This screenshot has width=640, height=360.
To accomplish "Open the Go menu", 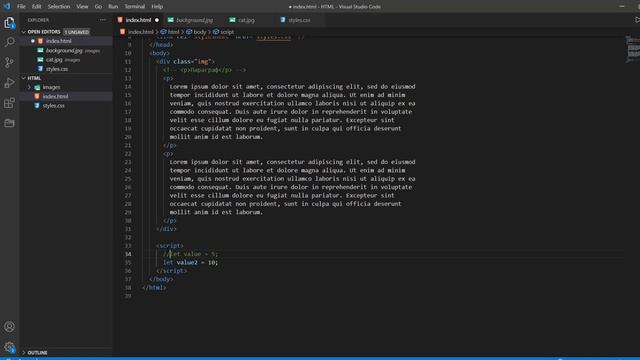I will pos(98,7).
